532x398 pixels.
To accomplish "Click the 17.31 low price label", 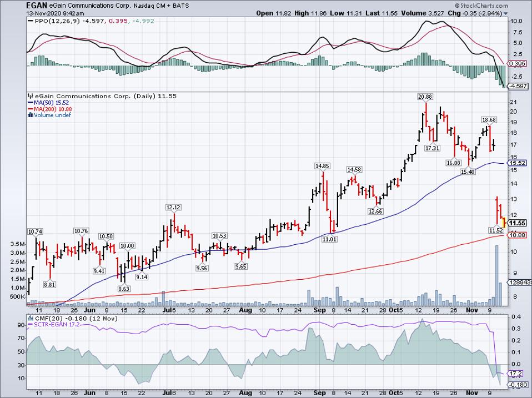I will tap(432, 148).
